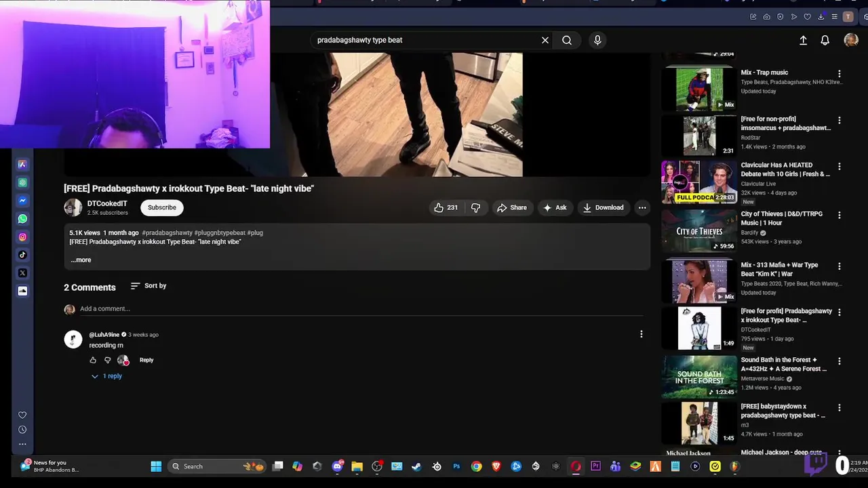Open options for Mix - Trap music

tap(839, 74)
